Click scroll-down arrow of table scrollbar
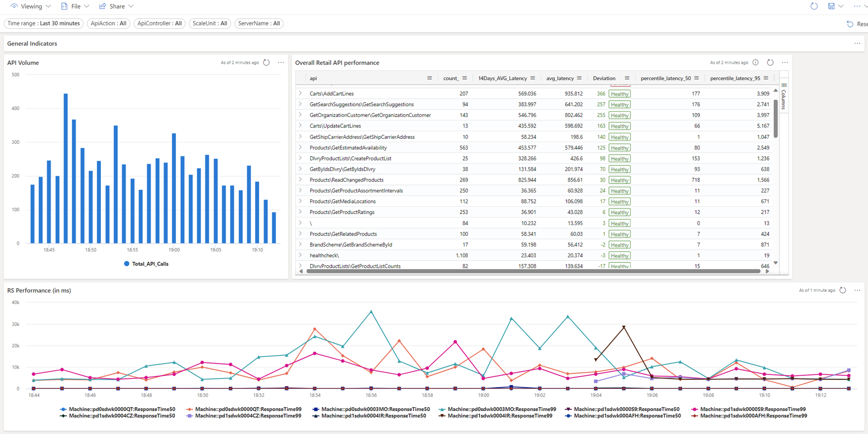868x434 pixels. tap(776, 263)
